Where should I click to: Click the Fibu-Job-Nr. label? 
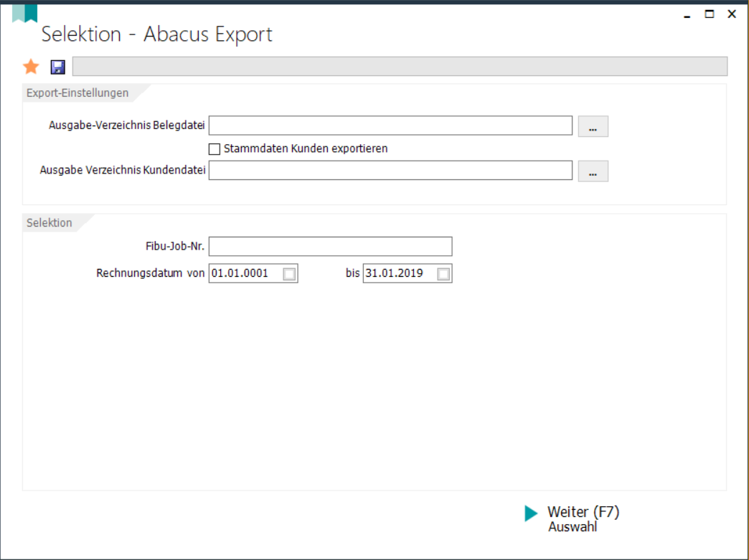coord(175,247)
